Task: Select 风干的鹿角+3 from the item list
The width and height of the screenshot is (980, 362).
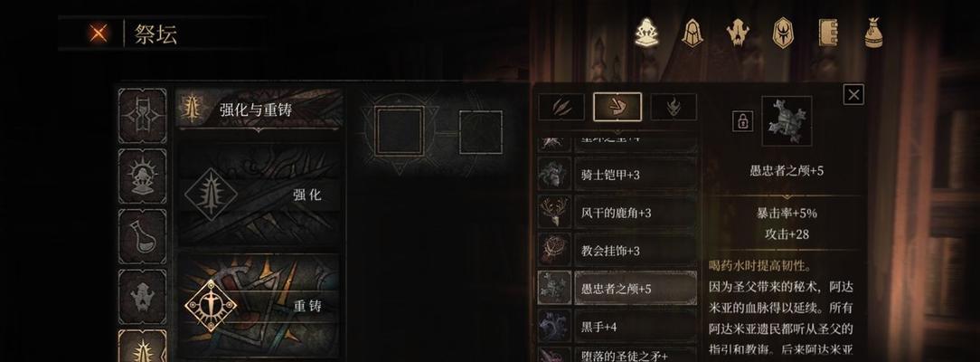Action: 617,213
